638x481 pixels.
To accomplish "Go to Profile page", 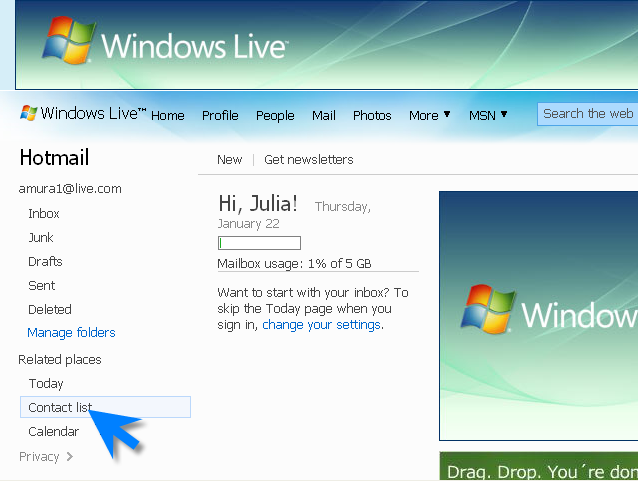I will coord(220,116).
